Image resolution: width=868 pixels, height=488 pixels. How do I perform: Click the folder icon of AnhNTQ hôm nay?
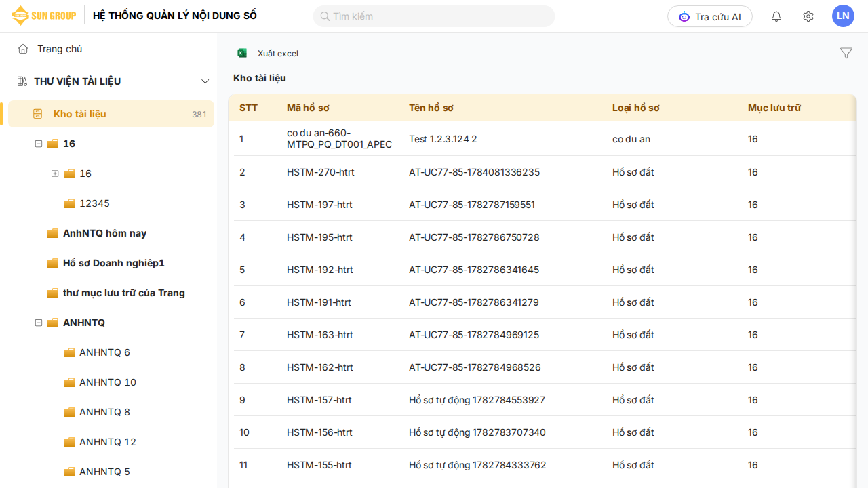pyautogui.click(x=53, y=233)
